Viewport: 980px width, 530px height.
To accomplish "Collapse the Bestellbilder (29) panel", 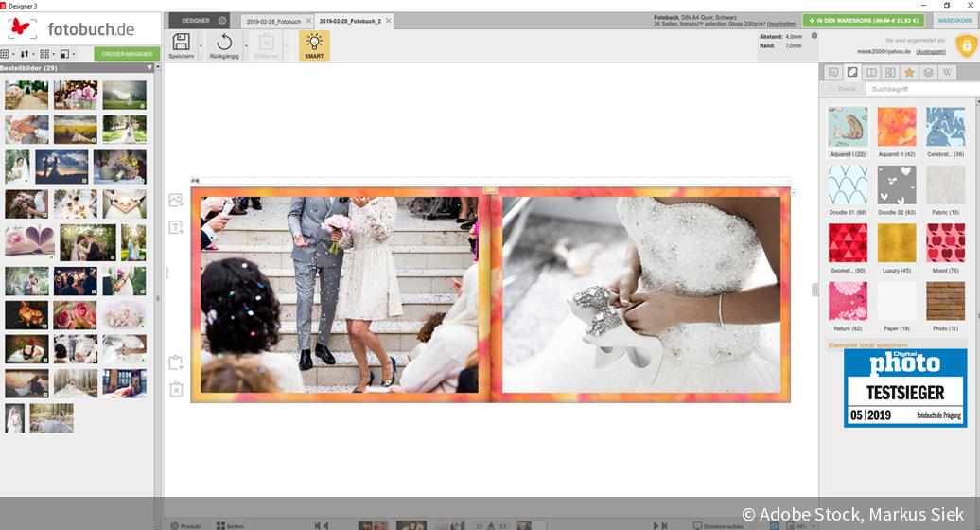I will point(149,67).
